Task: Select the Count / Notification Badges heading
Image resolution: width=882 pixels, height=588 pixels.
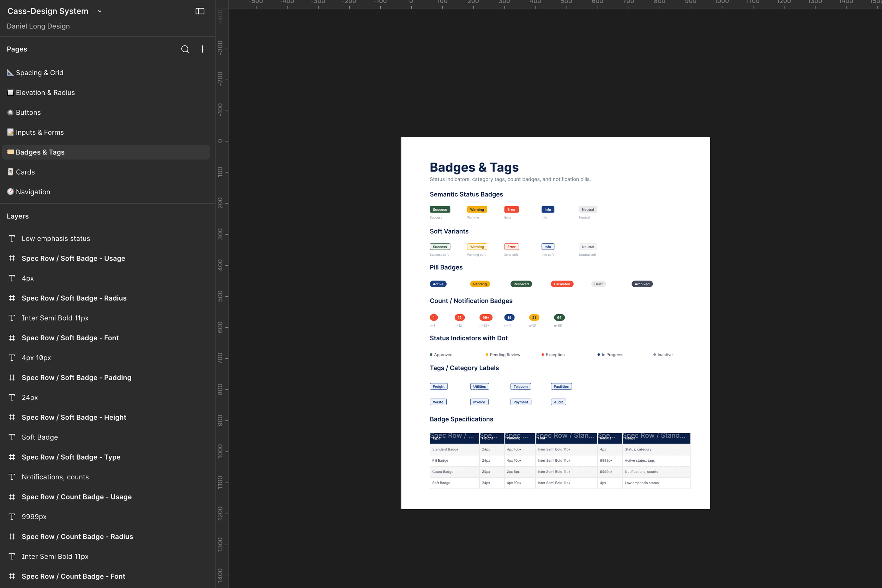Action: coord(471,301)
